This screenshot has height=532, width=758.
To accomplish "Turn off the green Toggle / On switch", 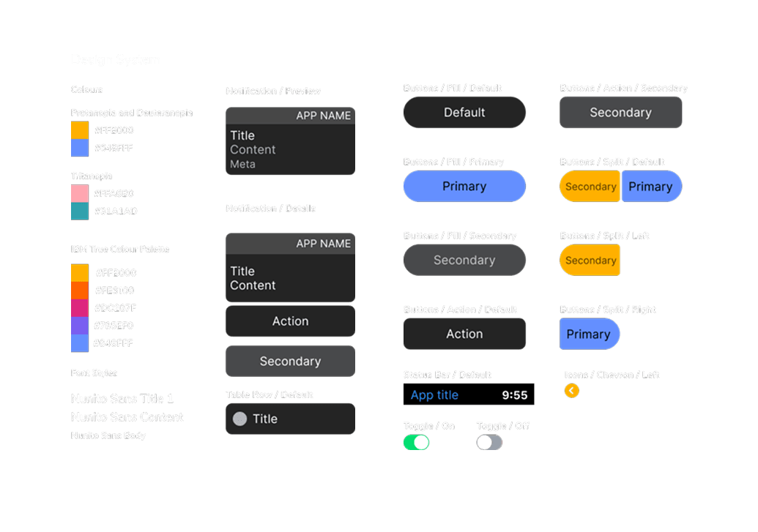I will 416,442.
